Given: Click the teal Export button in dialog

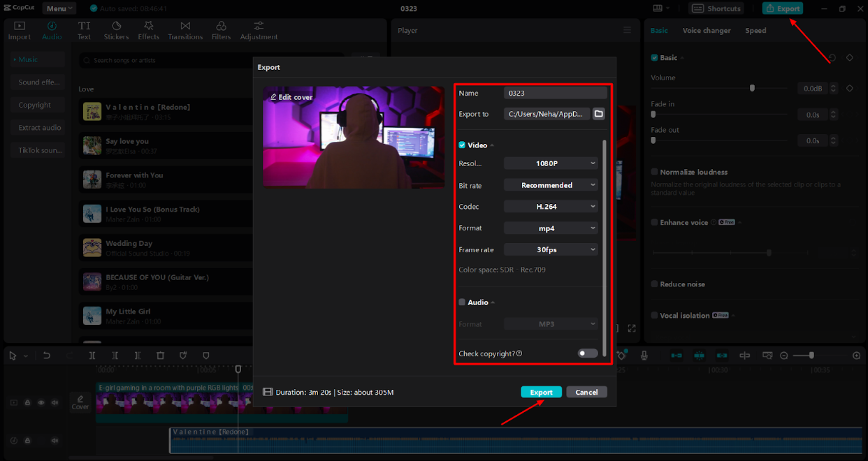Looking at the screenshot, I should tap(541, 393).
